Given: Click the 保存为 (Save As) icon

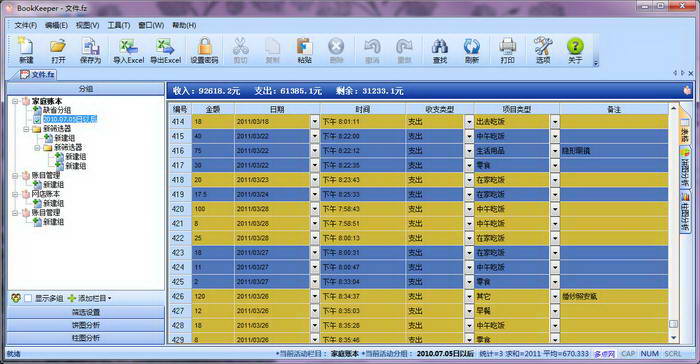Looking at the screenshot, I should point(90,46).
